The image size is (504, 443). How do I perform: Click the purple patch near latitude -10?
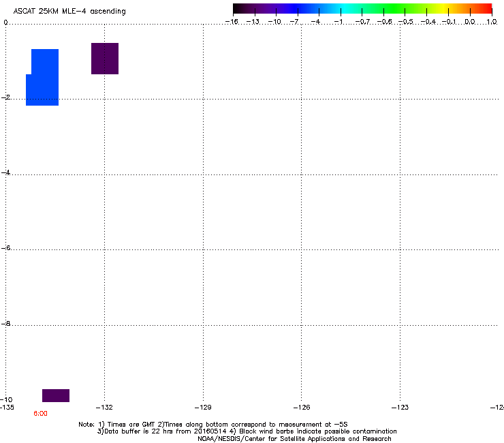point(56,395)
